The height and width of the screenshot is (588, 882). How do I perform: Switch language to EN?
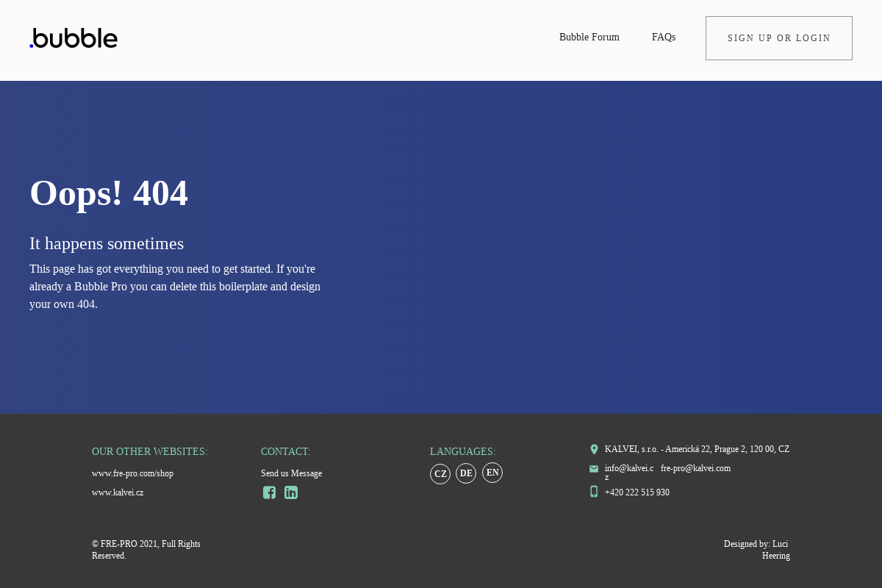point(492,473)
